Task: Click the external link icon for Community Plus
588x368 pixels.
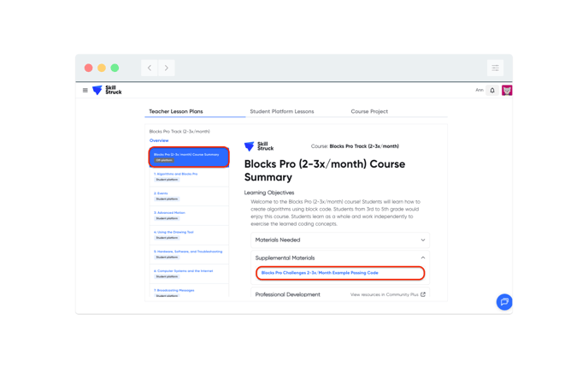Action: (x=423, y=294)
